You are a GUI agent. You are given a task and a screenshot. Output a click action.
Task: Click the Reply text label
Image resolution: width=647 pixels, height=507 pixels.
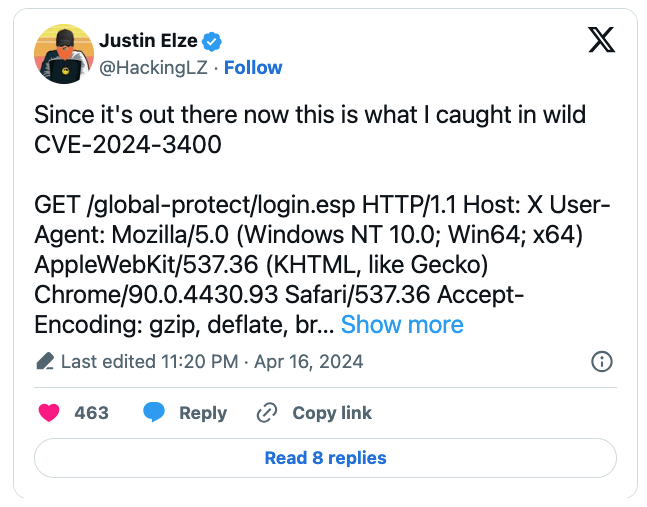203,413
